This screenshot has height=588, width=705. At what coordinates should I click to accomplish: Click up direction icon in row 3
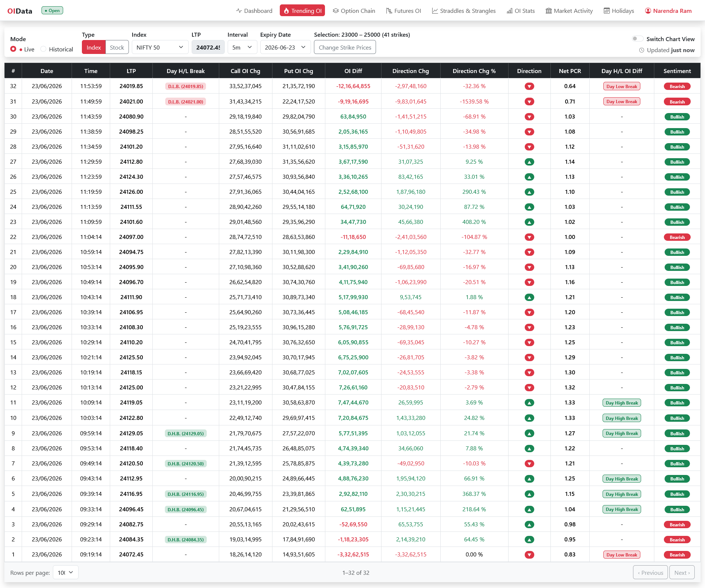(x=529, y=525)
